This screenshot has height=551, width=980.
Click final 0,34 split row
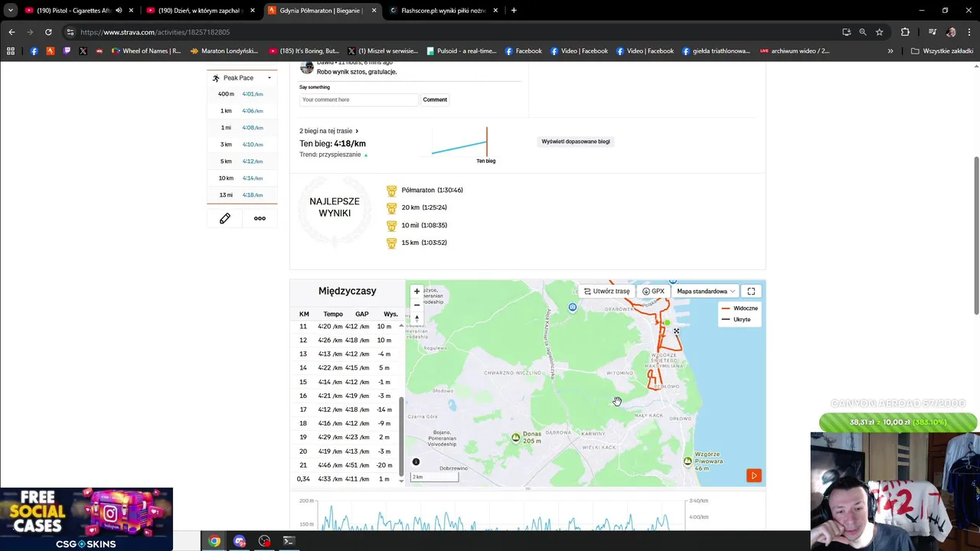tap(345, 479)
